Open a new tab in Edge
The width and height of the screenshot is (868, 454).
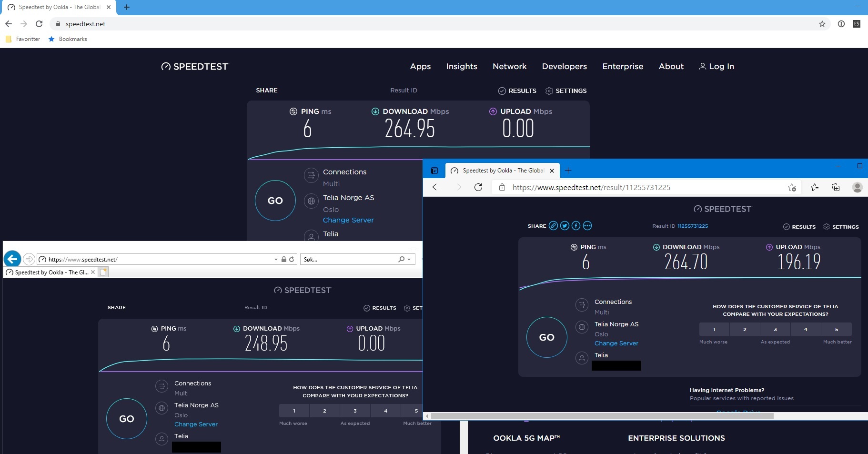(x=568, y=170)
